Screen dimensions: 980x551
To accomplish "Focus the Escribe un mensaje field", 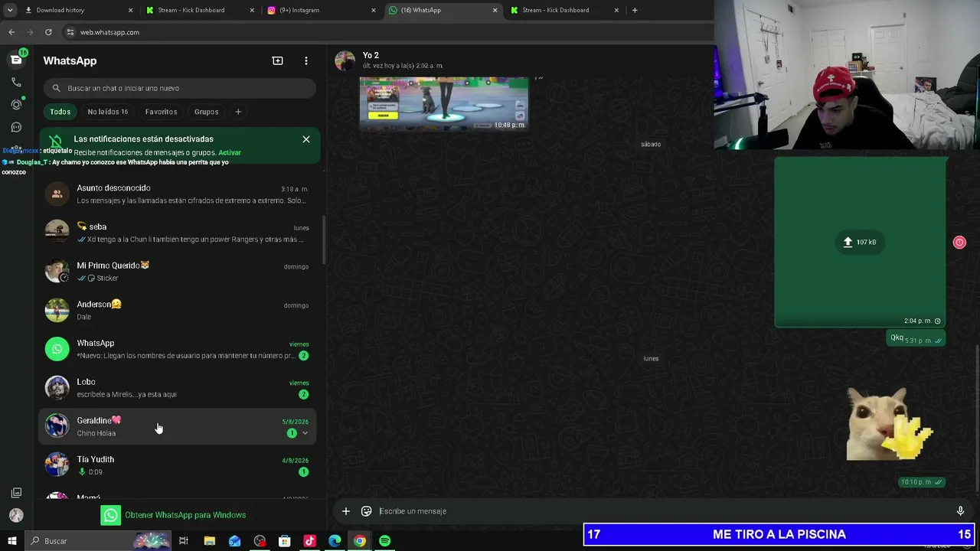I will [x=662, y=511].
